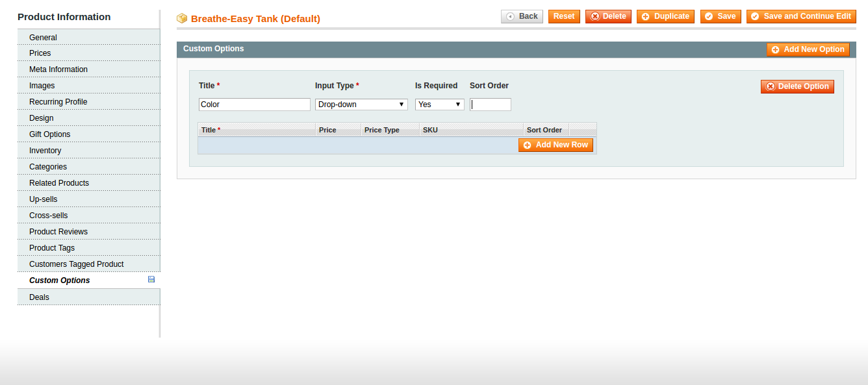This screenshot has width=868, height=385.
Task: Expand the Is Required dropdown
Action: (x=439, y=105)
